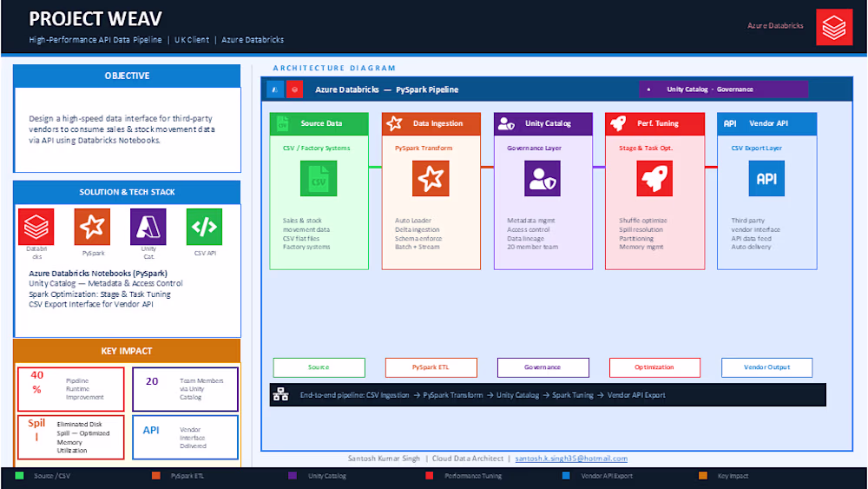The image size is (868, 489).
Task: Select the SOLUTION & TECH STACK header
Action: [x=127, y=192]
